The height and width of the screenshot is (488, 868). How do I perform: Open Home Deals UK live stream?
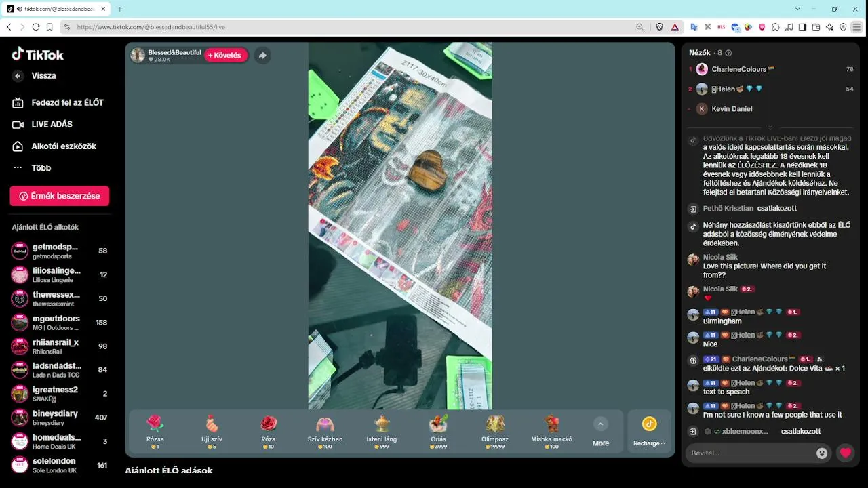coord(60,441)
